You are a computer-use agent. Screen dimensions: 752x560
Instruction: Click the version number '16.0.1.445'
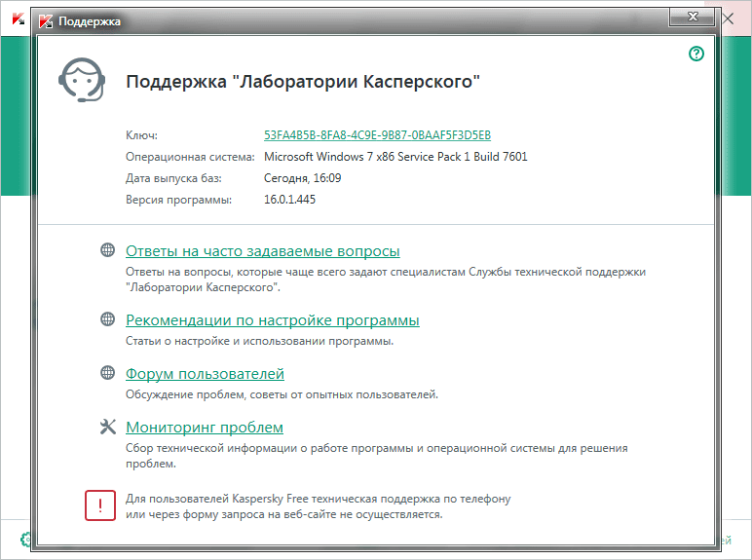click(x=289, y=200)
